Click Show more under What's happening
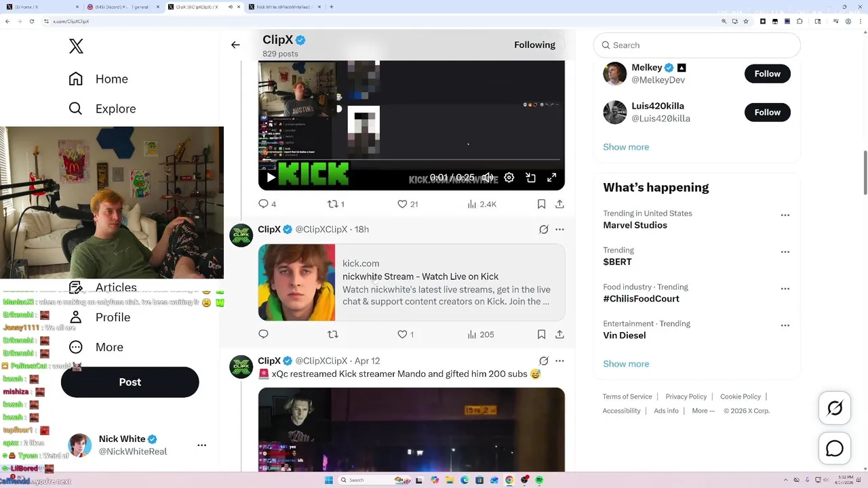This screenshot has width=868, height=488. [x=626, y=364]
